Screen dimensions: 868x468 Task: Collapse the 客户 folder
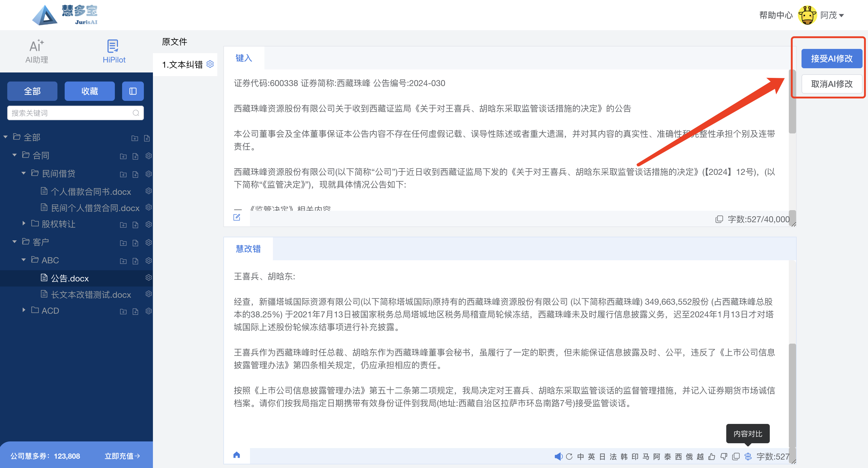(x=15, y=242)
